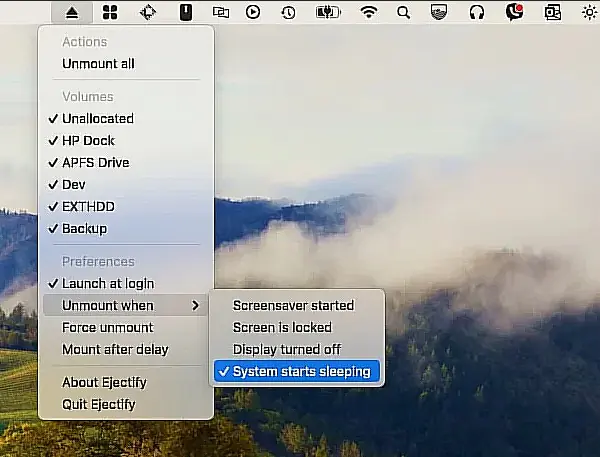
Task: Select Display turned off trigger
Action: tap(297, 349)
